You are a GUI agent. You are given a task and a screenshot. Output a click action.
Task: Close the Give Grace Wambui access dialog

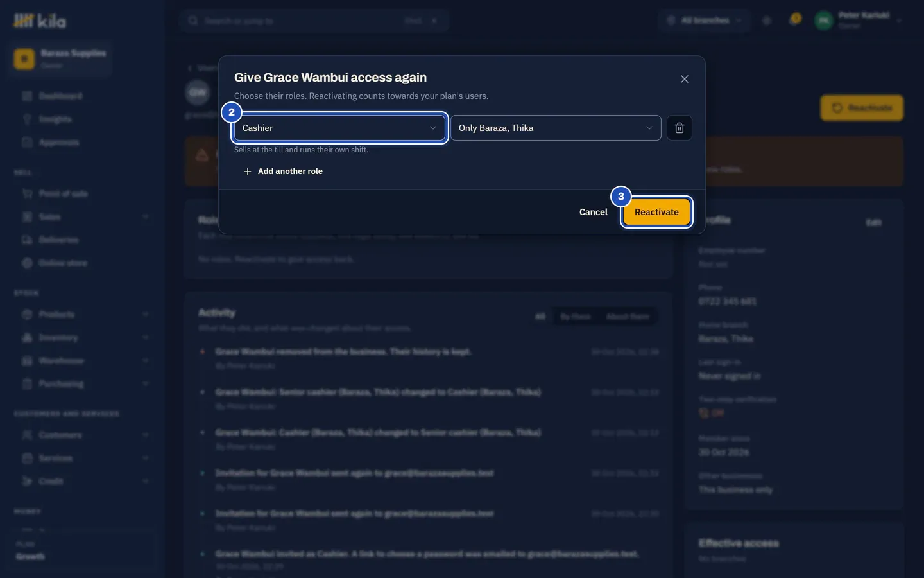tap(685, 79)
